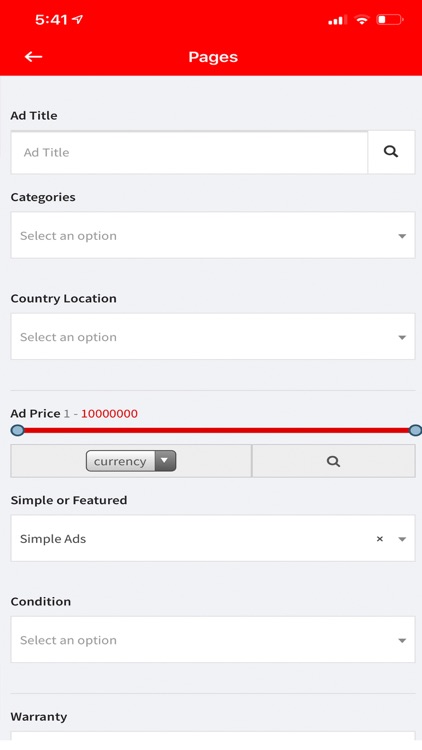Click the left Ad Price slider handle

(17, 430)
